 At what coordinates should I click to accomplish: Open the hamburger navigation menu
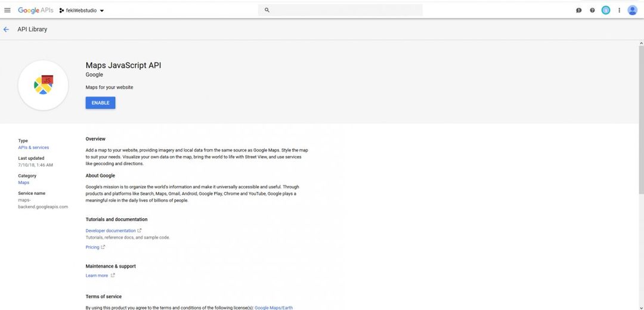click(7, 10)
